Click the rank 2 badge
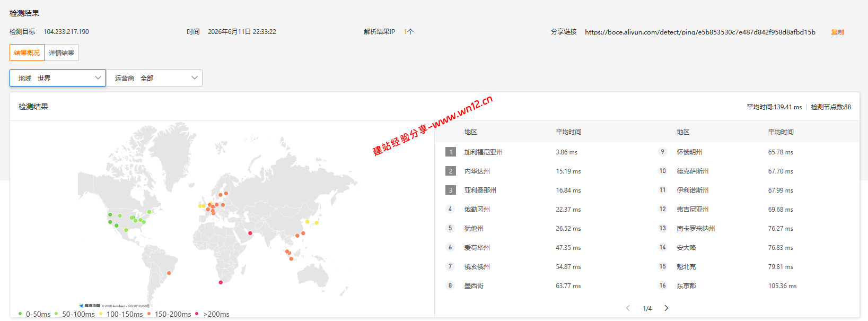This screenshot has width=868, height=321. coord(451,171)
